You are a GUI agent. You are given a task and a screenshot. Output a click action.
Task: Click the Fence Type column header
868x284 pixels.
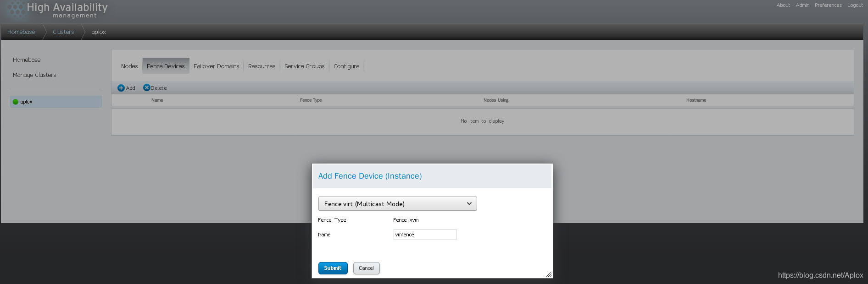click(x=311, y=100)
